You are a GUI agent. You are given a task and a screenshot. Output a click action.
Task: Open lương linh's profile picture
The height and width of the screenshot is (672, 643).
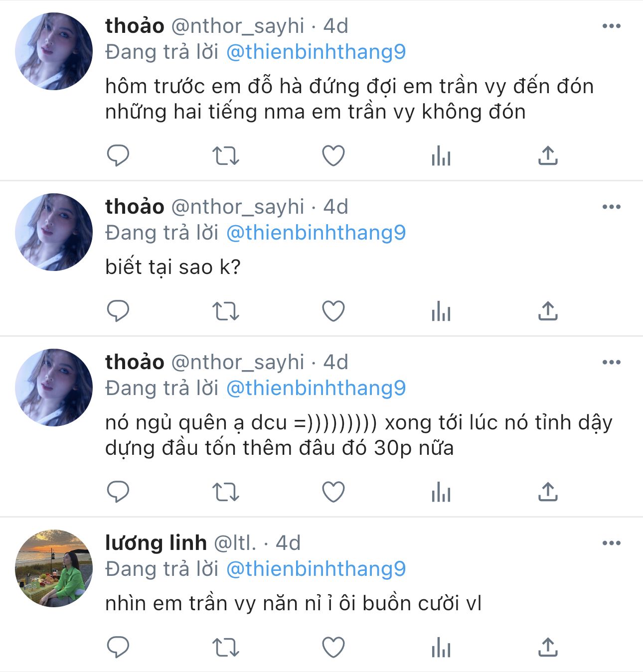coord(54,568)
